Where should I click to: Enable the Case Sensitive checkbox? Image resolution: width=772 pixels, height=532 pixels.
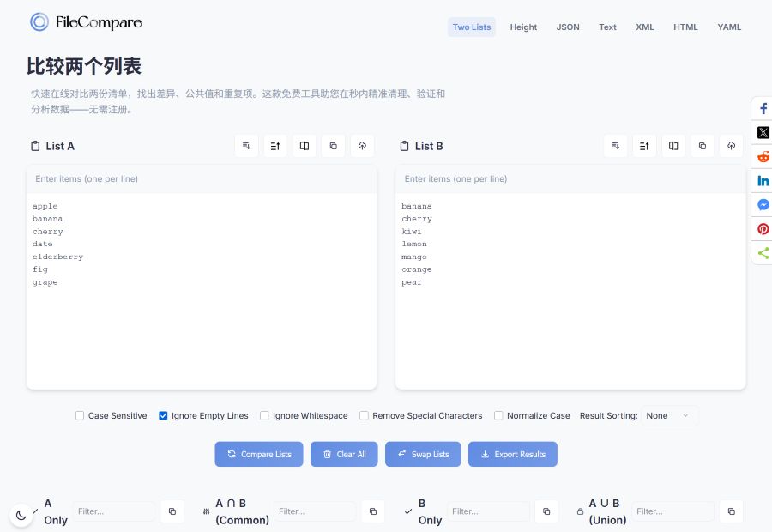79,415
